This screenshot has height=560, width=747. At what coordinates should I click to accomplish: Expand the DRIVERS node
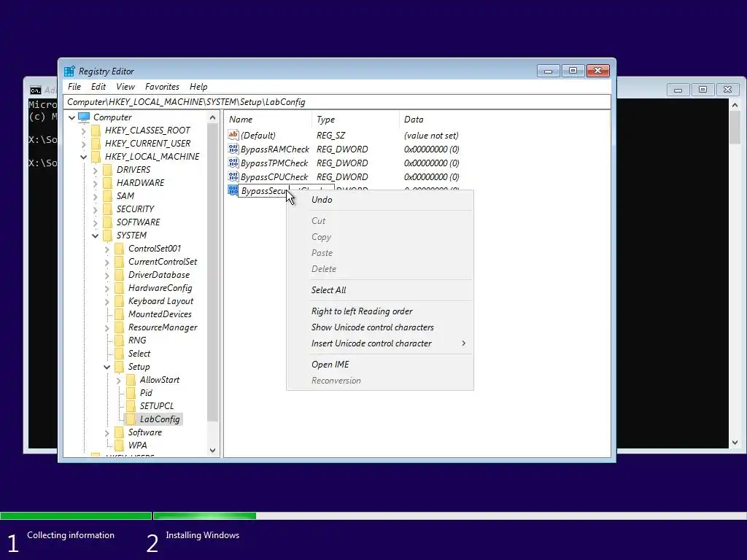96,170
